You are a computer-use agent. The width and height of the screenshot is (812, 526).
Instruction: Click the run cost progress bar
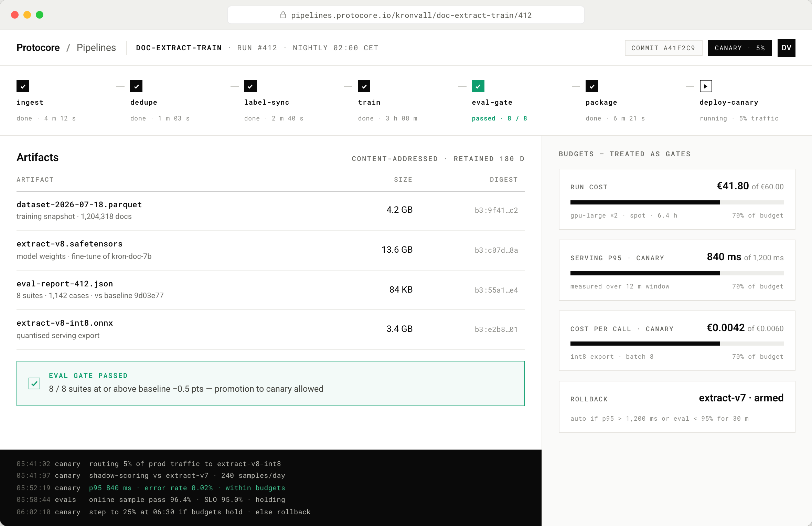tap(677, 202)
